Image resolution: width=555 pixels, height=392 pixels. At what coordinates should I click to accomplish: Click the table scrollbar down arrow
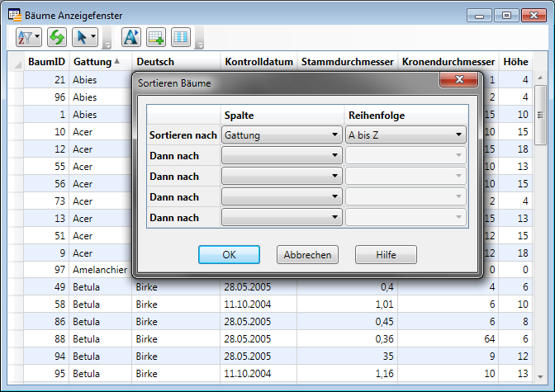click(540, 377)
